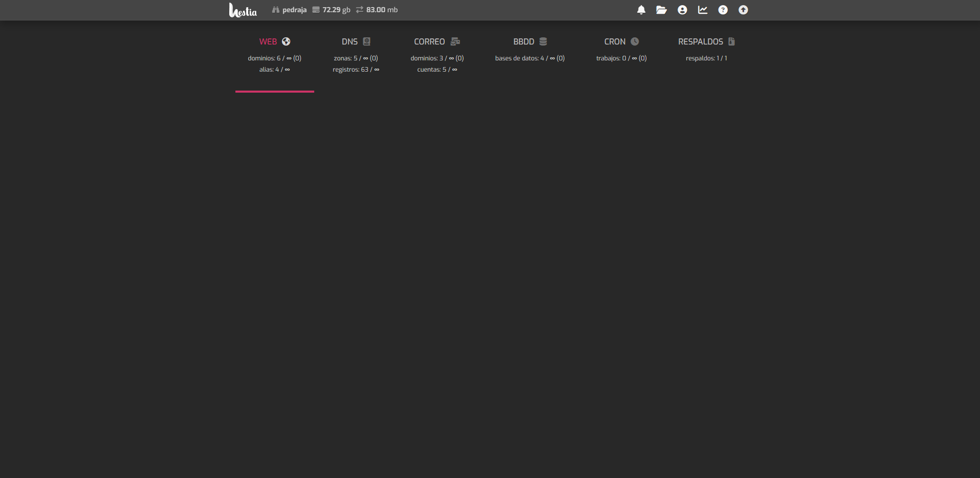Click 'dominios: 3 / ∞ (0)' under CORREO
The image size is (980, 478).
437,58
